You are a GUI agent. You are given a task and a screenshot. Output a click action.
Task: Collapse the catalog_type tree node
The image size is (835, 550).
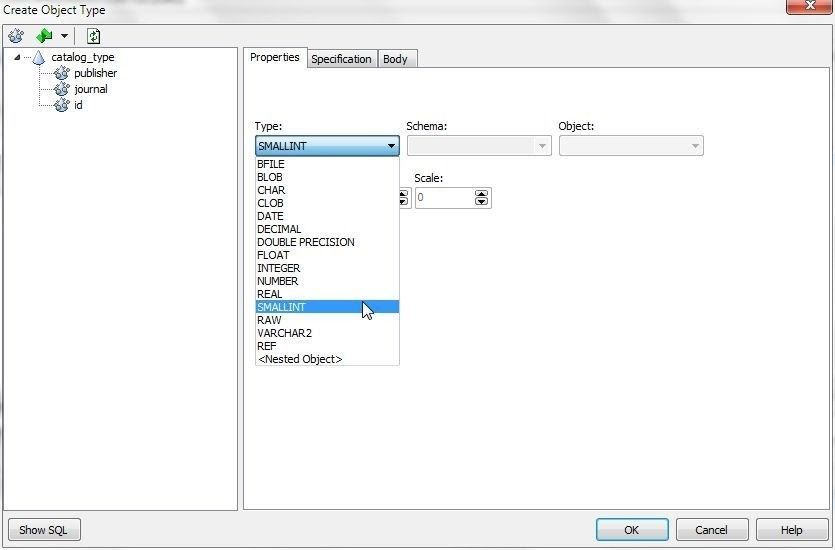(x=17, y=57)
